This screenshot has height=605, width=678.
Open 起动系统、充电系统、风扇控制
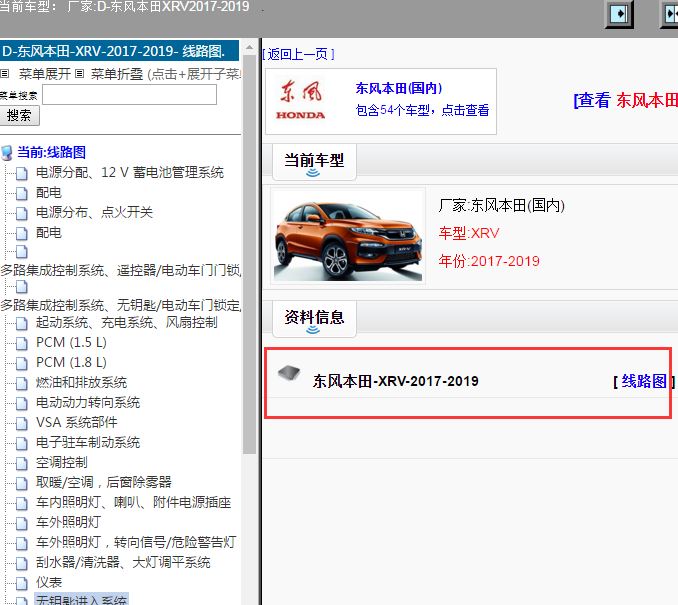point(126,323)
